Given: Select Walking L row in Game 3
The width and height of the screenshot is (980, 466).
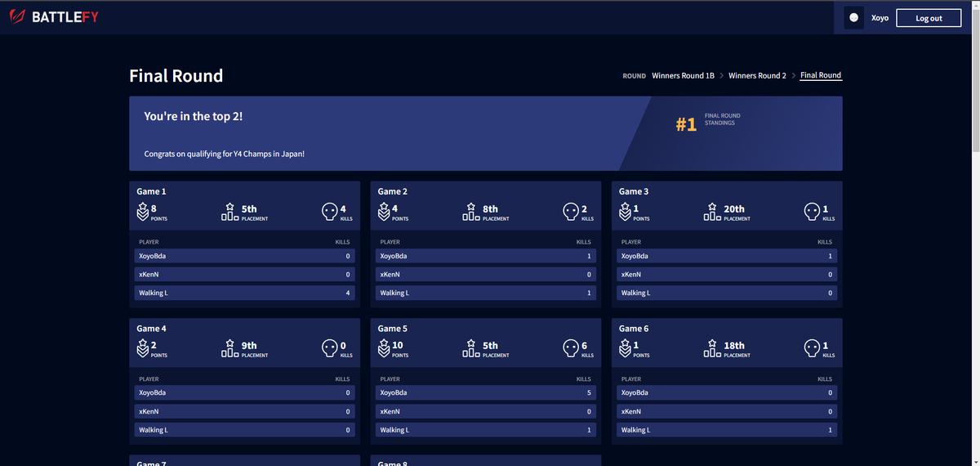Looking at the screenshot, I should (727, 293).
